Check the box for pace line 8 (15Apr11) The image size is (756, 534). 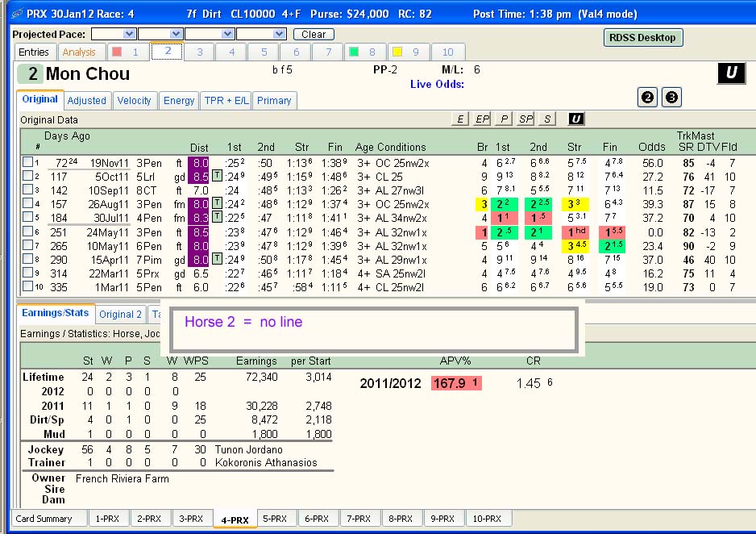pos(27,259)
